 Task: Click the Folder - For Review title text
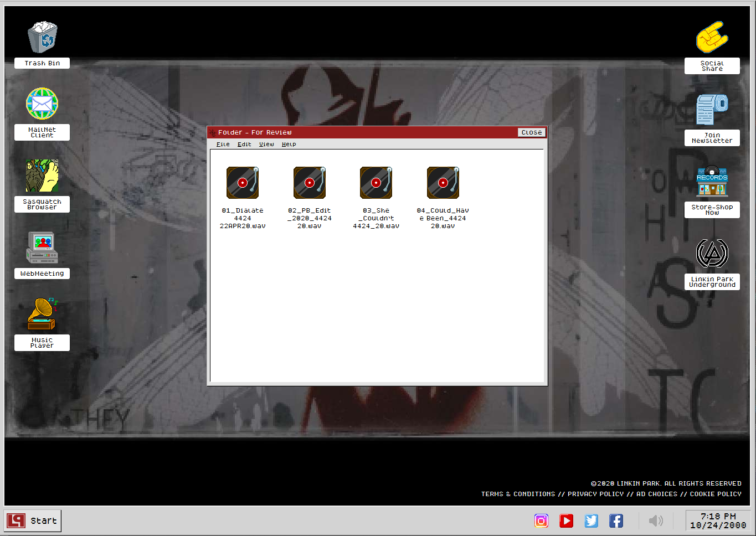[x=255, y=133]
